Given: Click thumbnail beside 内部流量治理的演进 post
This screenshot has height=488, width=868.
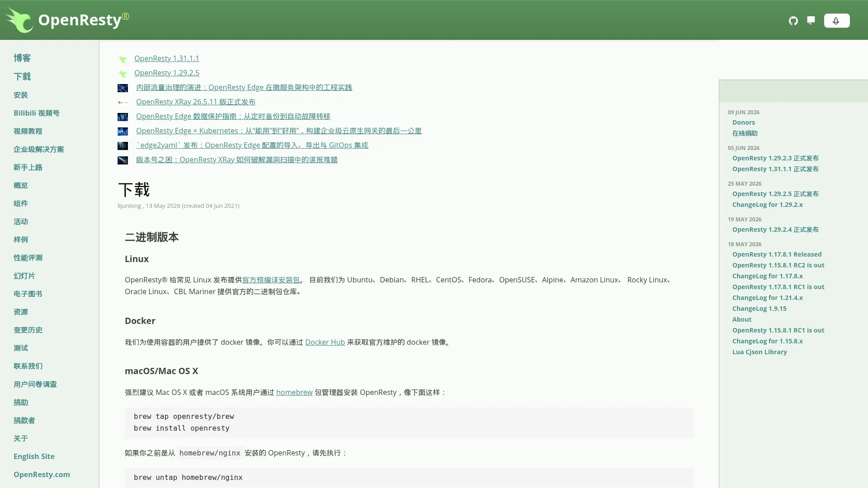Looking at the screenshot, I should point(123,88).
